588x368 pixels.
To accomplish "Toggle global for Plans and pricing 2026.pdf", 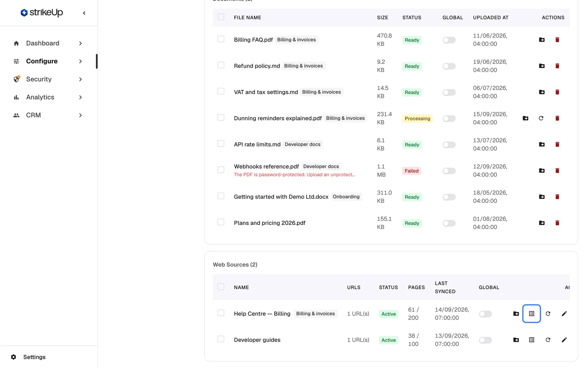I will (x=449, y=223).
